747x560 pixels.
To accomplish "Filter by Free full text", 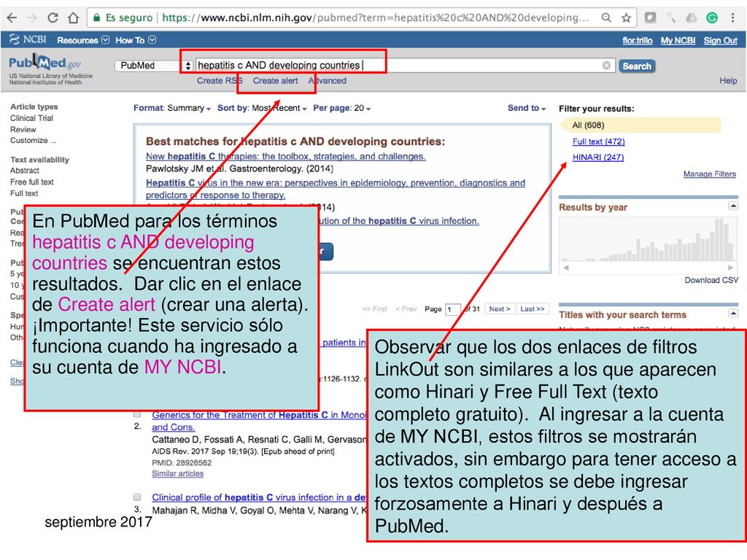I will tap(32, 182).
